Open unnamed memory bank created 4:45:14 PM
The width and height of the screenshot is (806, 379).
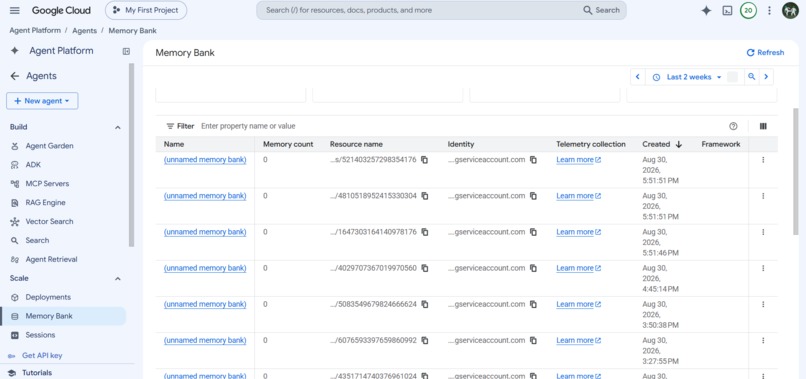pyautogui.click(x=205, y=268)
